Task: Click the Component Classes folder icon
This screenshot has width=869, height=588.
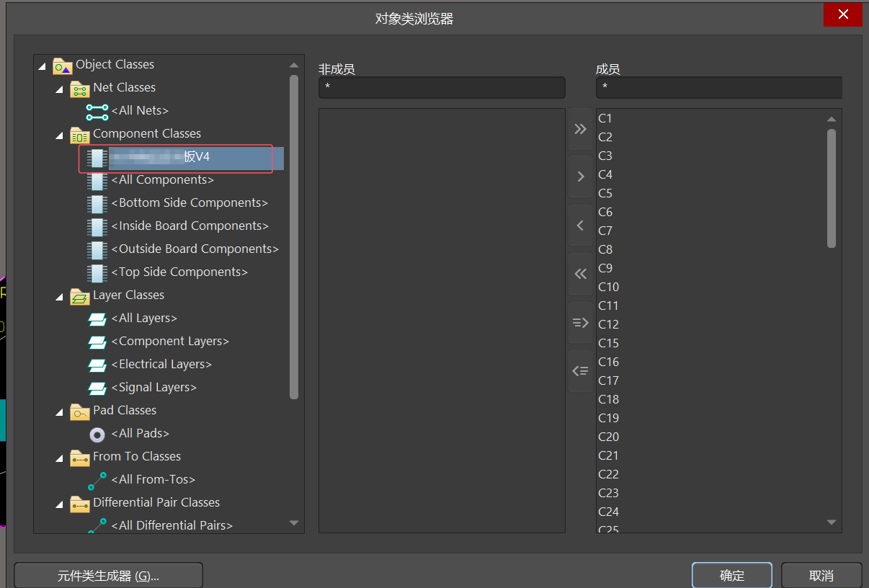Action: pyautogui.click(x=79, y=135)
